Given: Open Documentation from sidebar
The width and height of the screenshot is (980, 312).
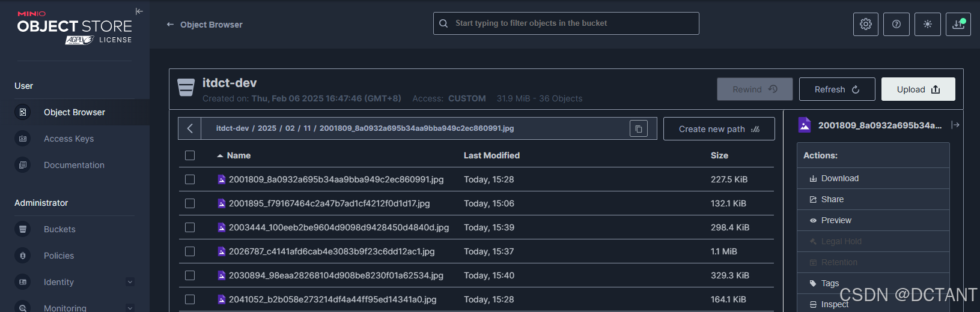Looking at the screenshot, I should tap(75, 165).
